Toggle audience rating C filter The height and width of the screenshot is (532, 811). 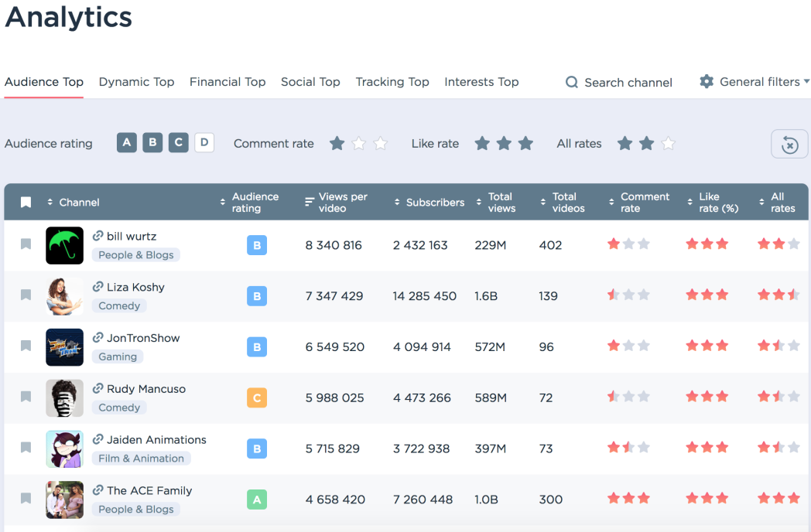pos(179,142)
